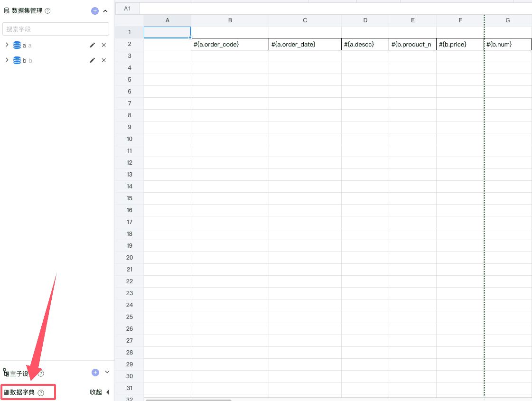Add master-sub setting with plus icon

[95, 373]
